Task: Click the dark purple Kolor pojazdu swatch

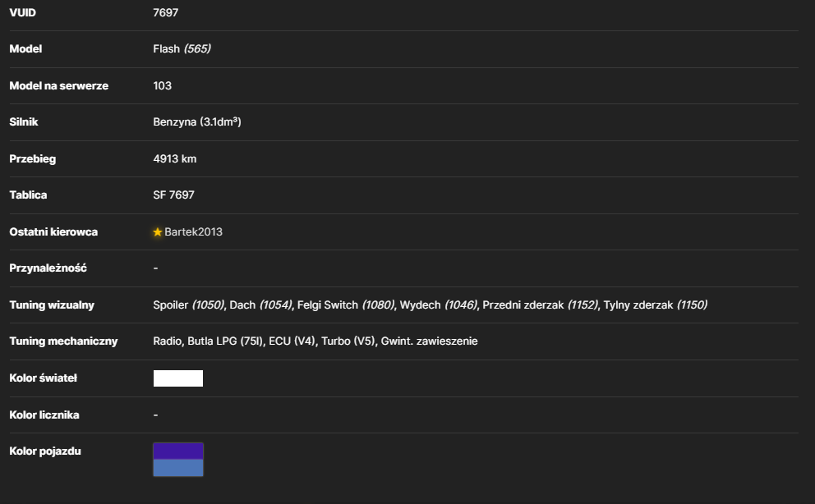Action: tap(178, 451)
